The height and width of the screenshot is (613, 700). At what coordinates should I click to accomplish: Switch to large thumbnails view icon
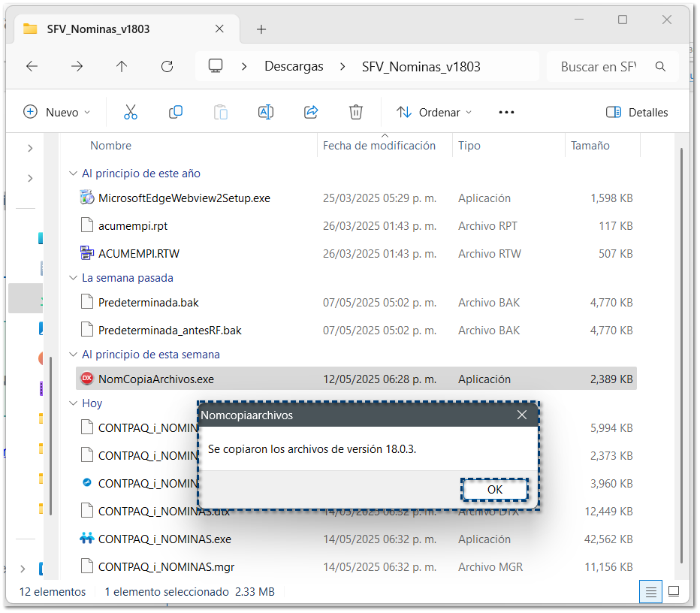click(x=674, y=591)
